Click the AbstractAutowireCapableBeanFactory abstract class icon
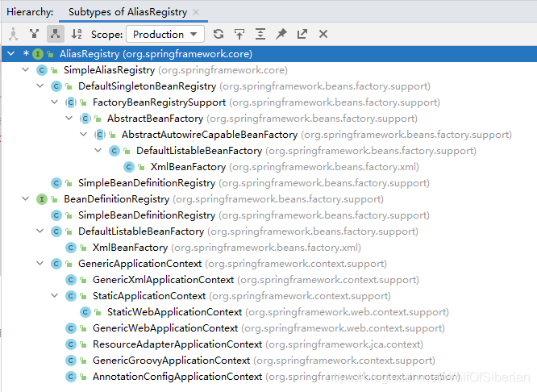The image size is (537, 392). (100, 135)
